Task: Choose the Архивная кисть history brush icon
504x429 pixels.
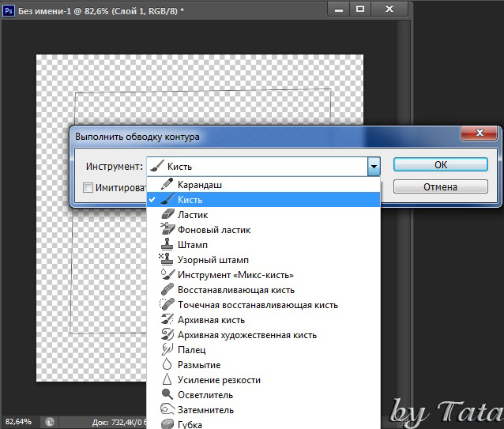Action: click(167, 319)
